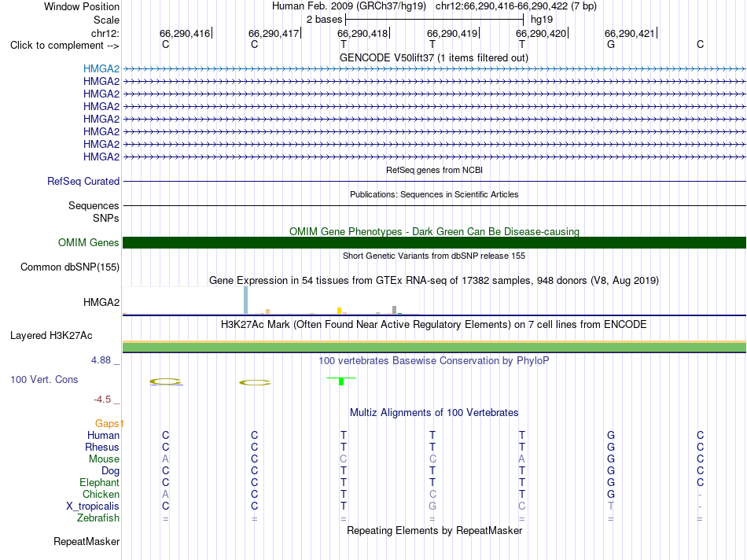Image resolution: width=747 pixels, height=560 pixels.
Task: Select the X_tropicalis species label
Action: pos(93,507)
